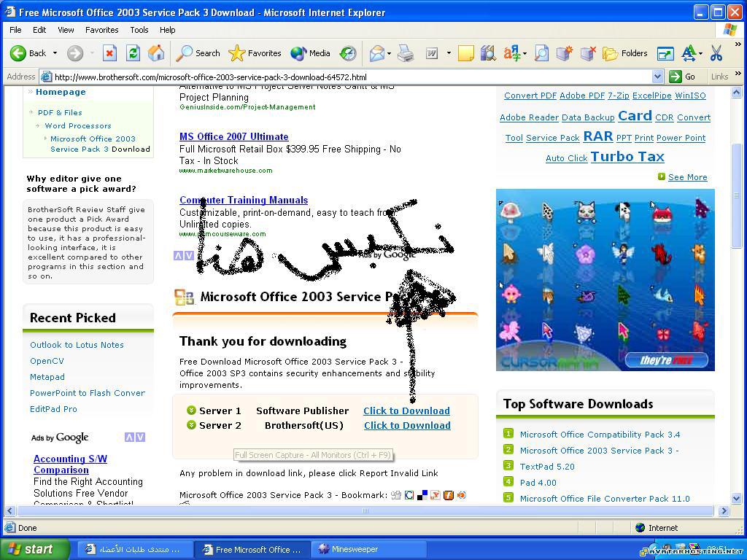Click the Print toolbar icon
The height and width of the screenshot is (560, 747).
pos(406,53)
